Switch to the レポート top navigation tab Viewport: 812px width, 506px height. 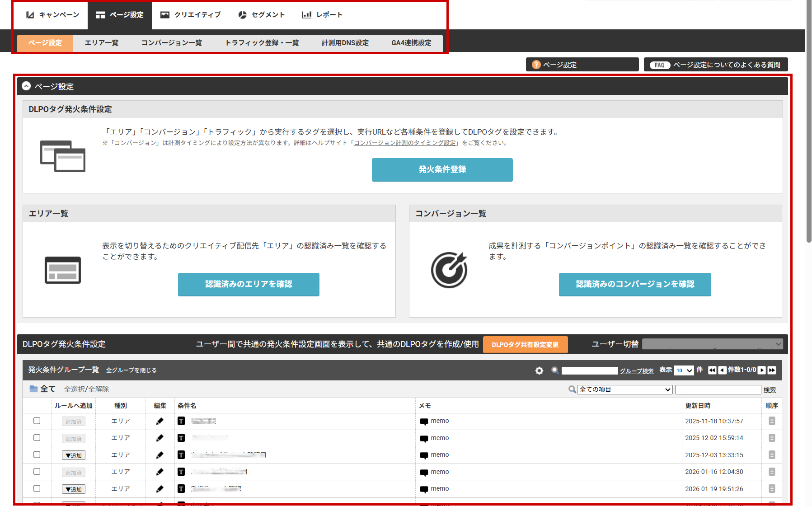pyautogui.click(x=322, y=15)
